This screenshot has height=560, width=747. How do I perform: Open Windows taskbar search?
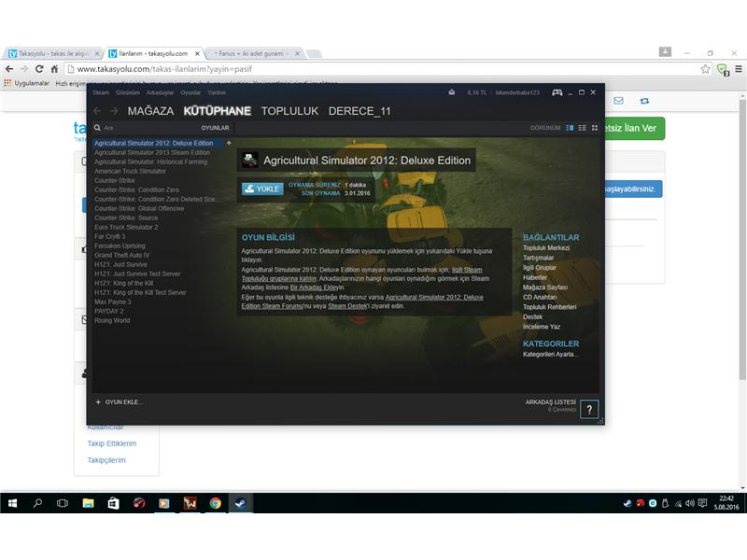[37, 503]
